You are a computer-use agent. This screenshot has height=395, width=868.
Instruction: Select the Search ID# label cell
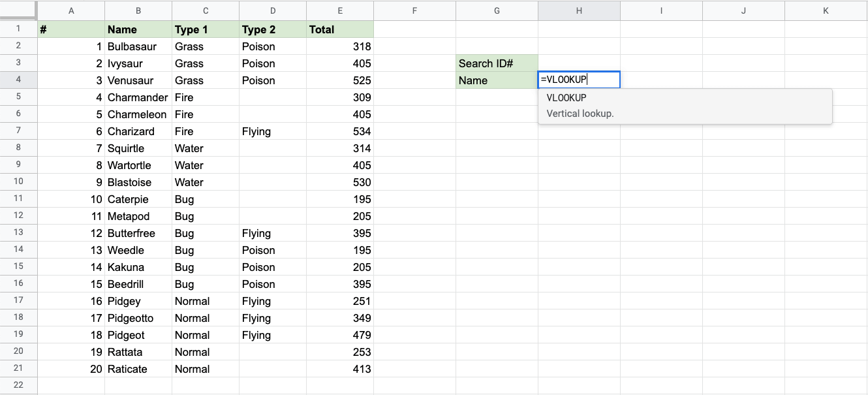(x=497, y=63)
